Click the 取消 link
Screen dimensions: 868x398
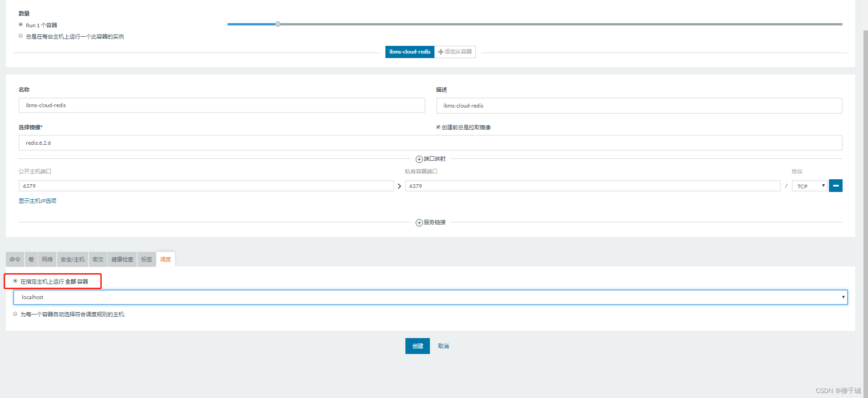point(444,346)
